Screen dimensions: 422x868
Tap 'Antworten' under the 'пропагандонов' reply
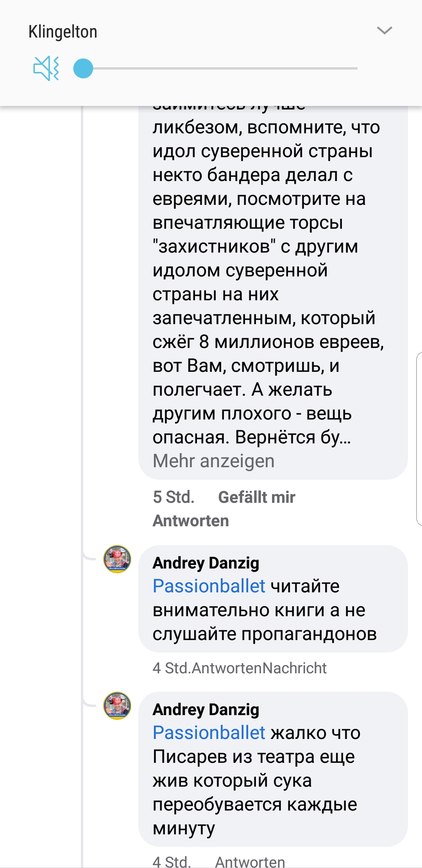click(227, 668)
